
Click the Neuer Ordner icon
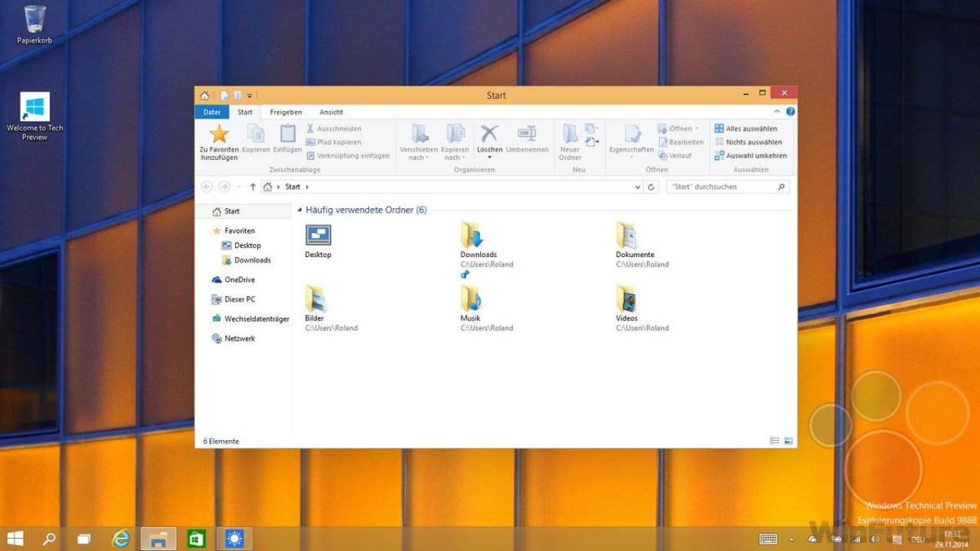coord(570,134)
